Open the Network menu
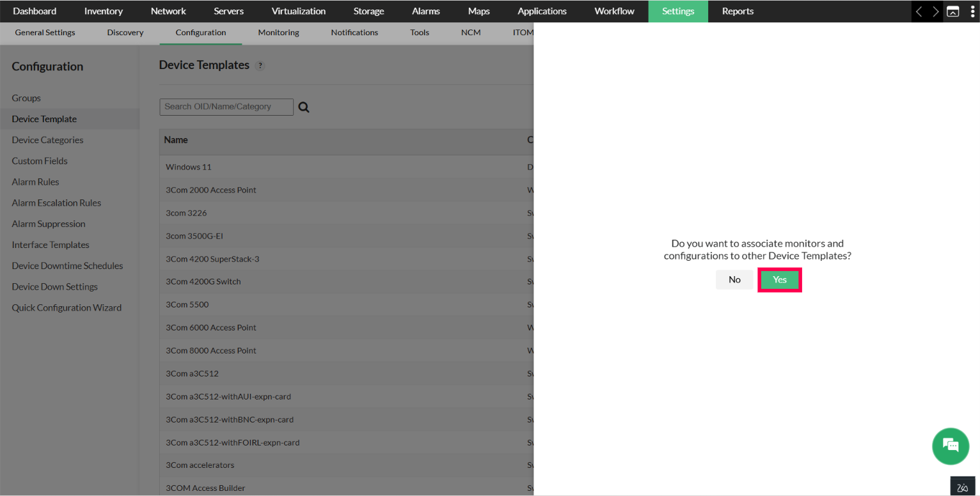Viewport: 980px width, 496px height. point(168,11)
